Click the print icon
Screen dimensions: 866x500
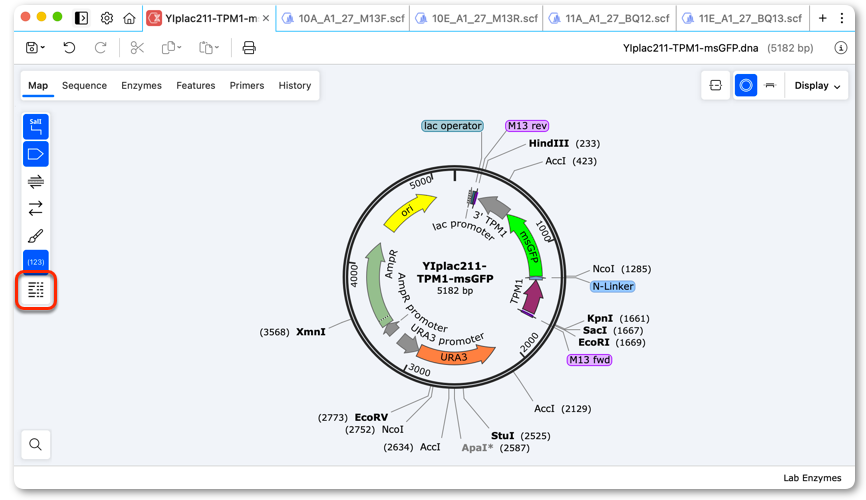[249, 48]
